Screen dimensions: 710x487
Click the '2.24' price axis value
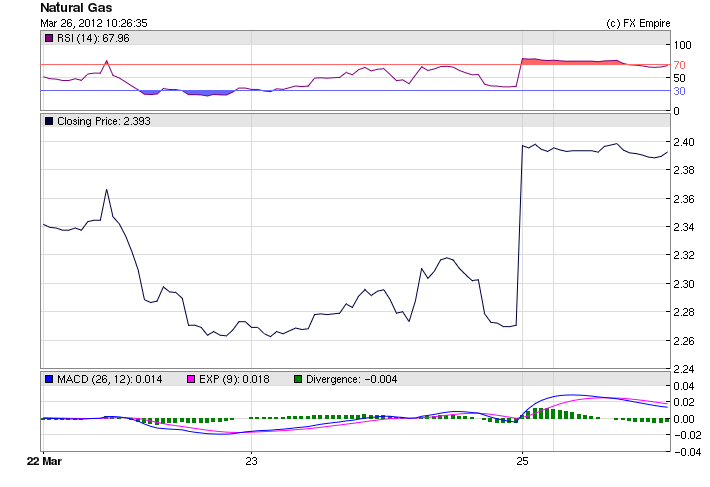pyautogui.click(x=684, y=369)
